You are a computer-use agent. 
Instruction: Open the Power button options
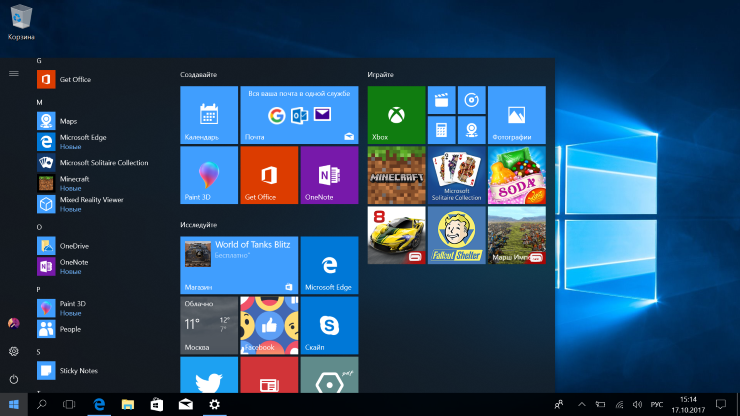pyautogui.click(x=14, y=379)
